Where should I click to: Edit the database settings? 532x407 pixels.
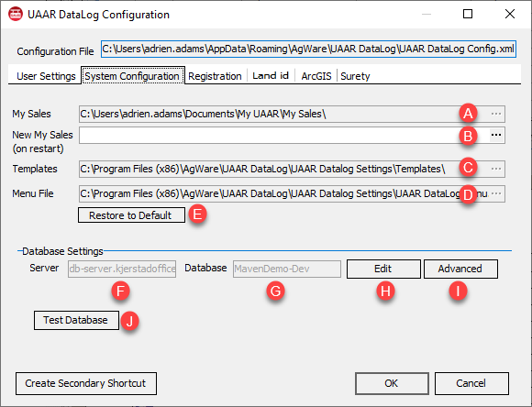[383, 269]
